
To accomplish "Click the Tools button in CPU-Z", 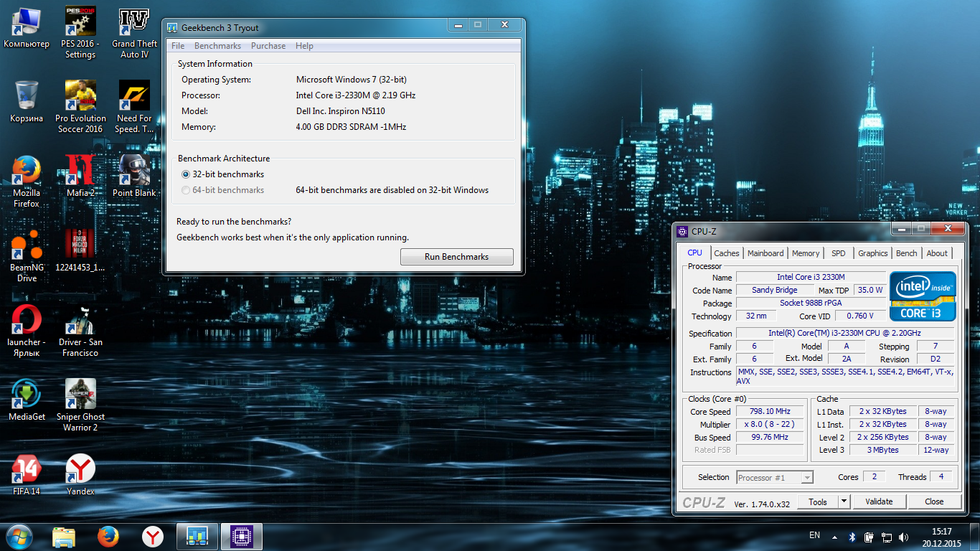I will [x=818, y=501].
